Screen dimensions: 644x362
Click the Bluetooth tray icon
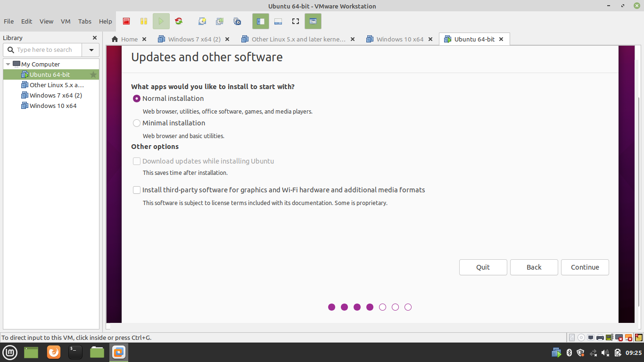pos(569,353)
